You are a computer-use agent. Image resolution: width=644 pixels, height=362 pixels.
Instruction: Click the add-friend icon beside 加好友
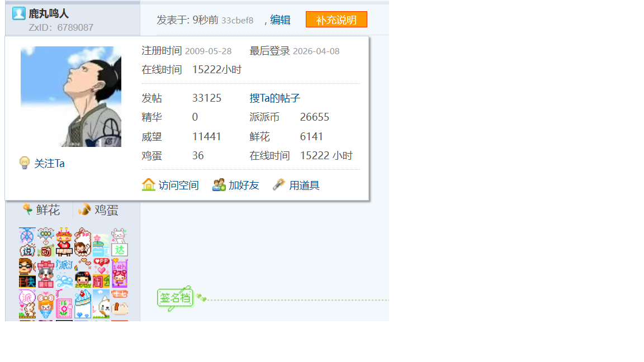point(219,185)
